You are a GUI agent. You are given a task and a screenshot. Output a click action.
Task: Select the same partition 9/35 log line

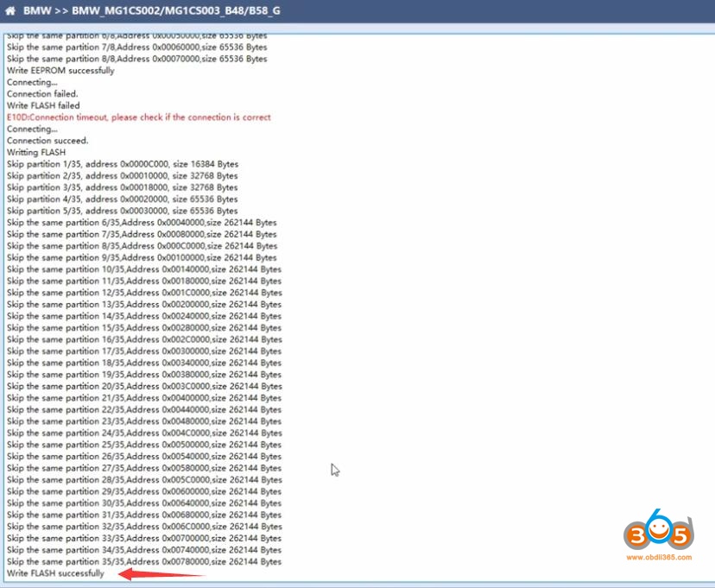(x=142, y=257)
